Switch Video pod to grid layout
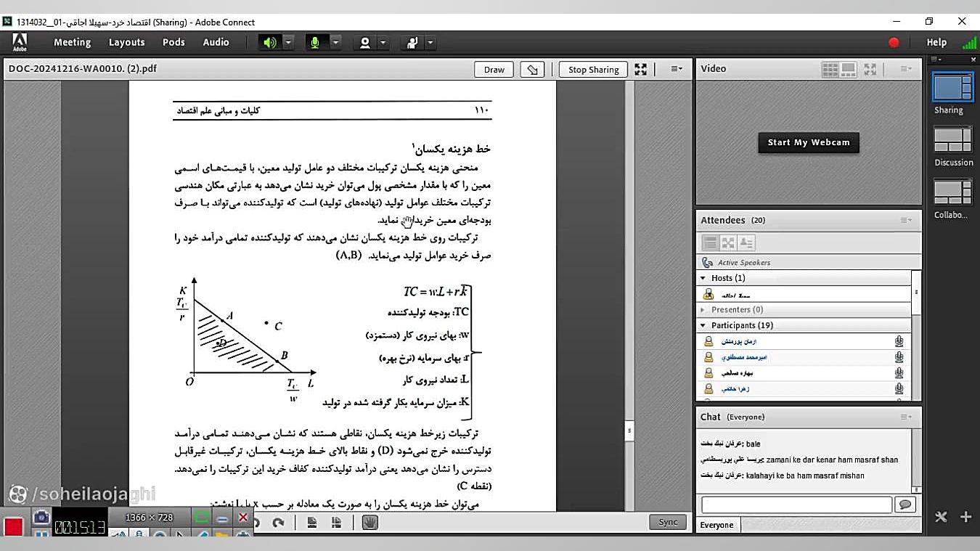This screenshot has height=551, width=980. 830,69
